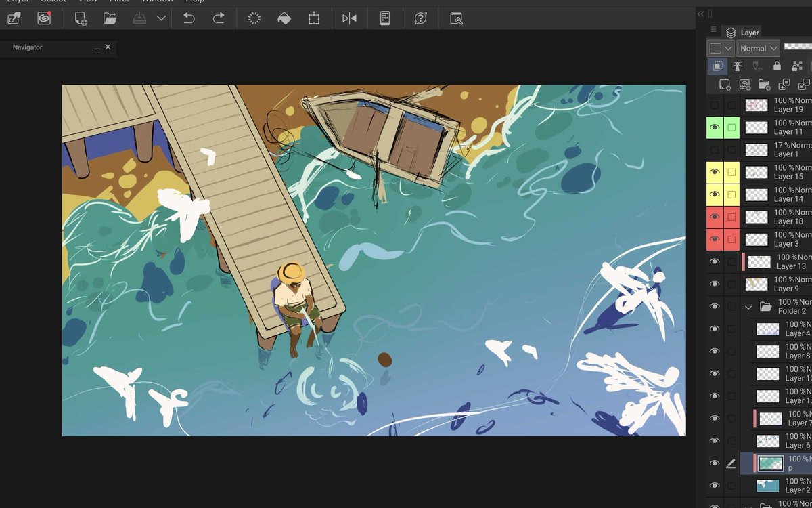The image size is (812, 508).
Task: Open a file with the folder icon
Action: coord(110,19)
